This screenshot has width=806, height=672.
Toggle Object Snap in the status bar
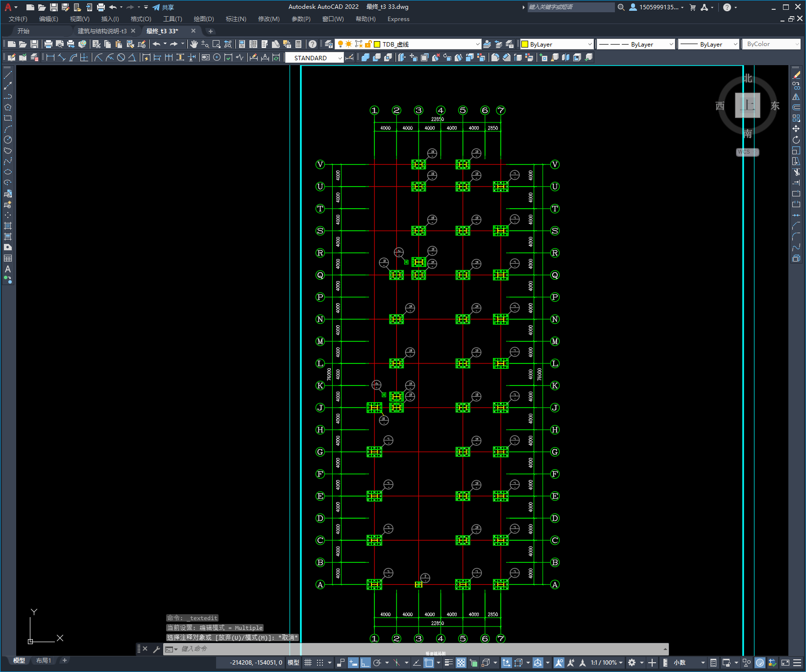pyautogui.click(x=429, y=663)
